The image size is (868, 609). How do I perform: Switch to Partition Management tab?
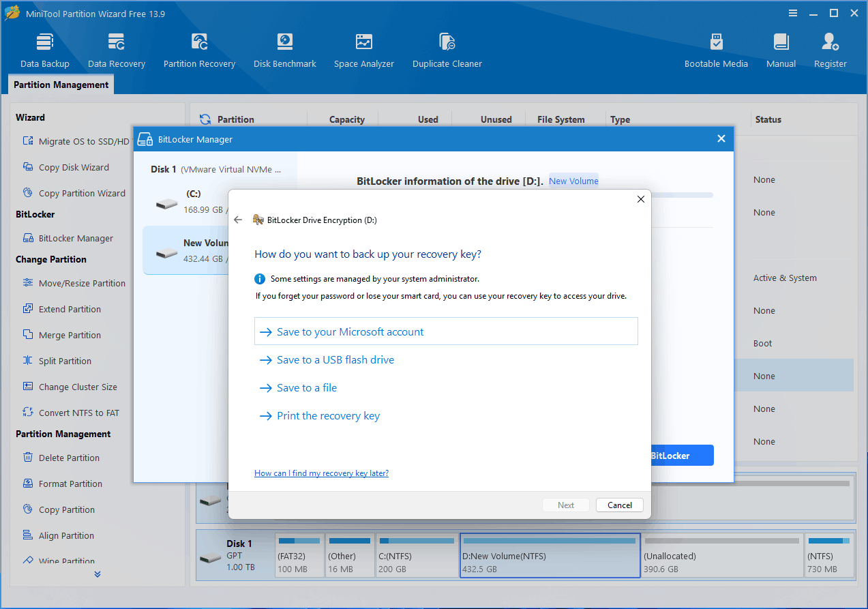(61, 85)
